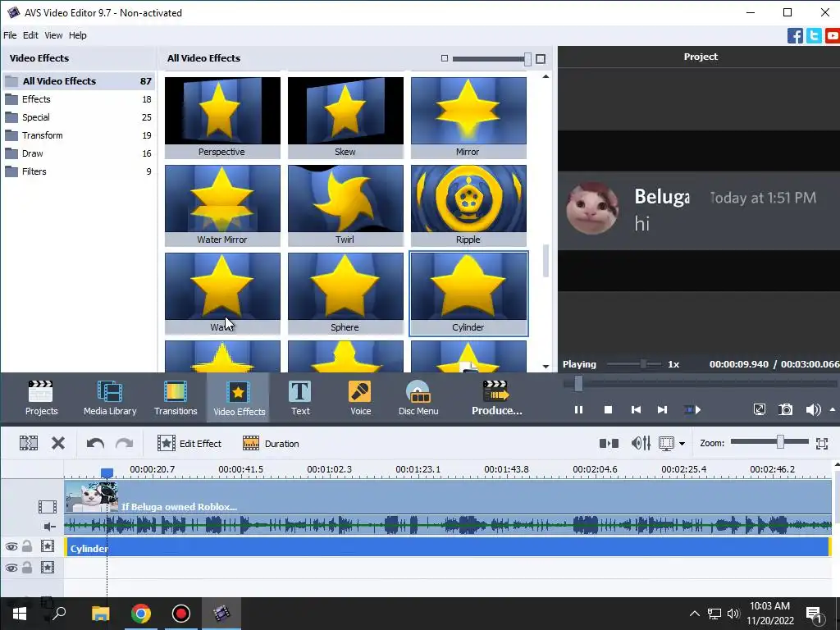Viewport: 840px width, 630px height.
Task: Open File Explorer from the taskbar
Action: tap(100, 614)
